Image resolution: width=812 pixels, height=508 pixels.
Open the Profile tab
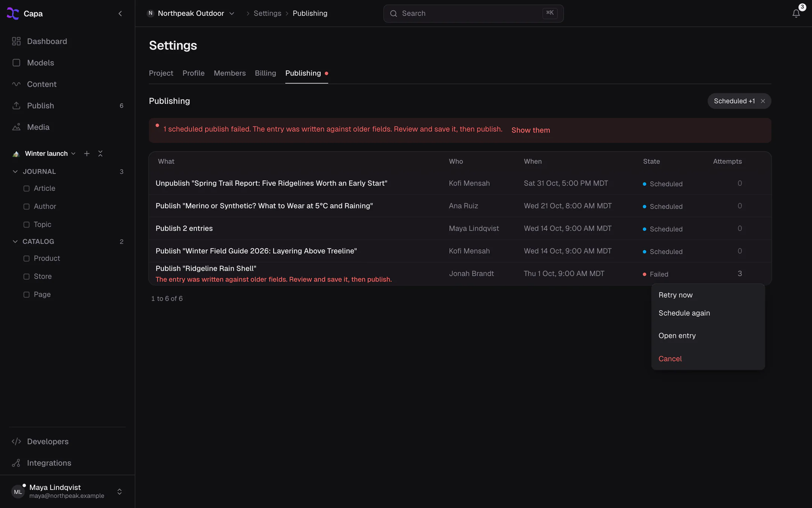click(x=194, y=73)
